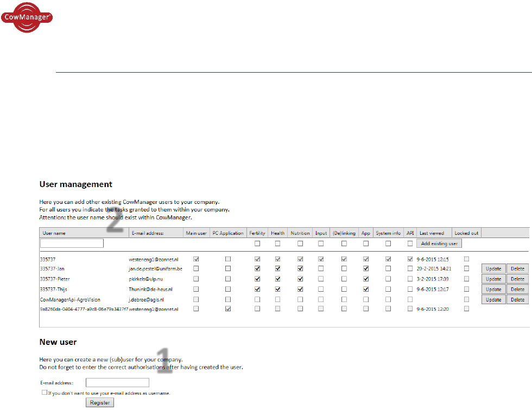The image size is (532, 417).
Task: Check PC Application for 335737-Jan
Action: (x=227, y=268)
